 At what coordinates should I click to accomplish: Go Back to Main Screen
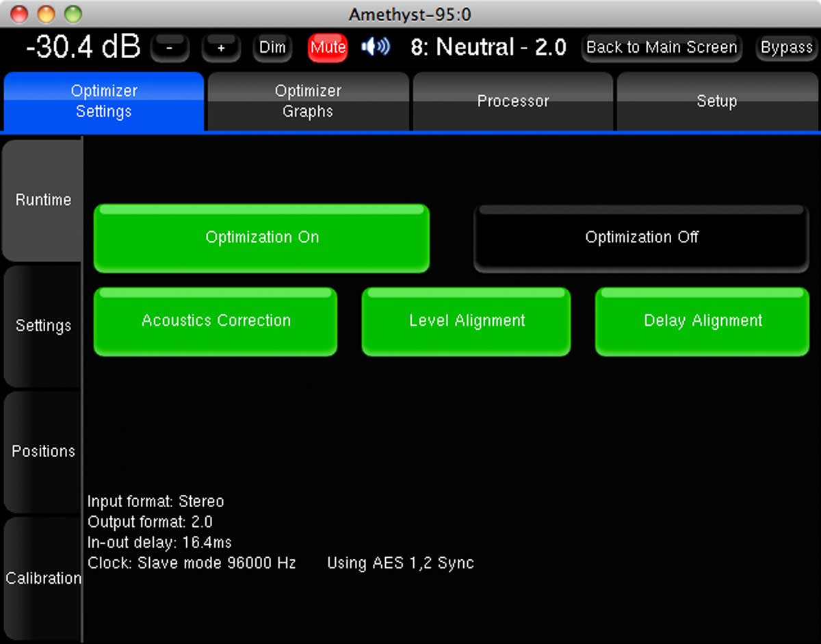coord(662,48)
